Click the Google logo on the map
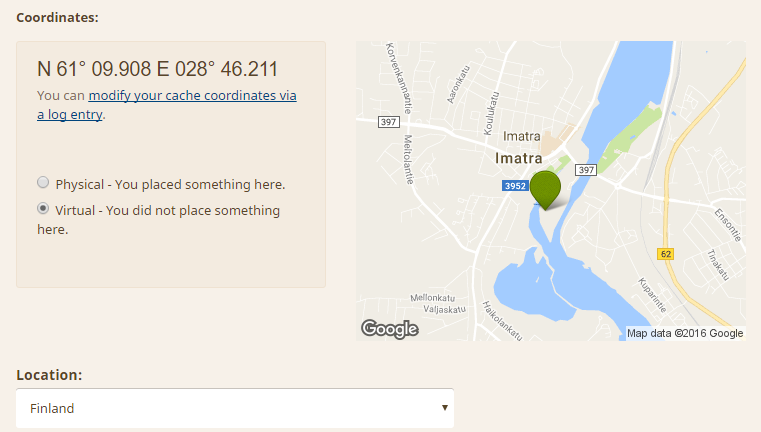Image resolution: width=761 pixels, height=432 pixels. tap(389, 328)
